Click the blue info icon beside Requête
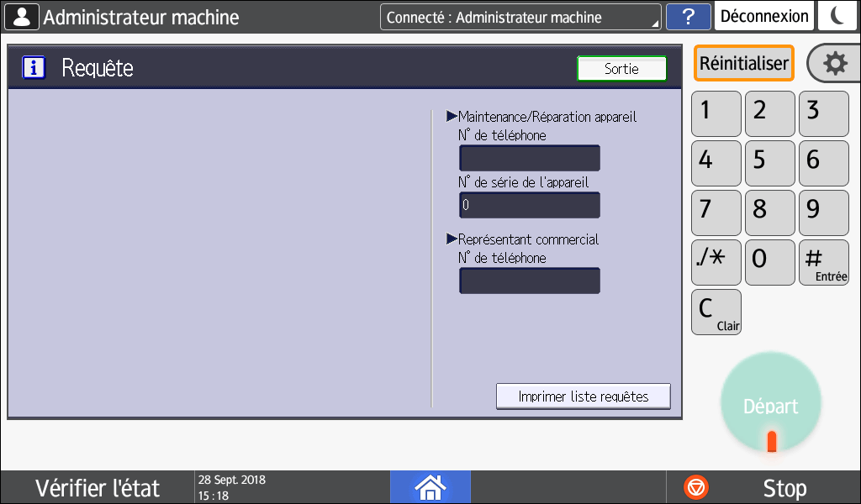The image size is (861, 504). tap(34, 68)
